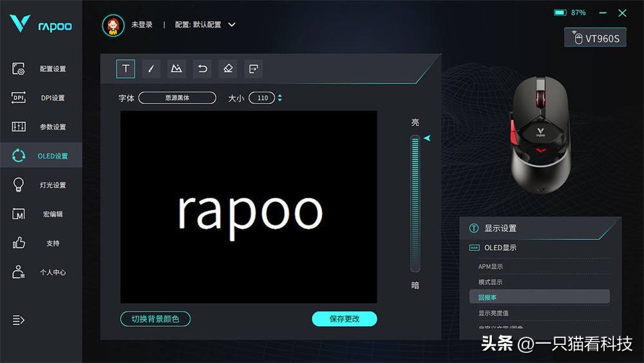The image size is (644, 363).
Task: Select 回报率 in display list
Action: click(539, 297)
